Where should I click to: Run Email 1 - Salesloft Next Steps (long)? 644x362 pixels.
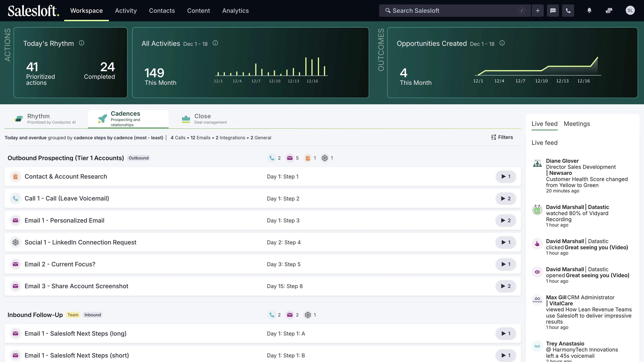pyautogui.click(x=506, y=334)
